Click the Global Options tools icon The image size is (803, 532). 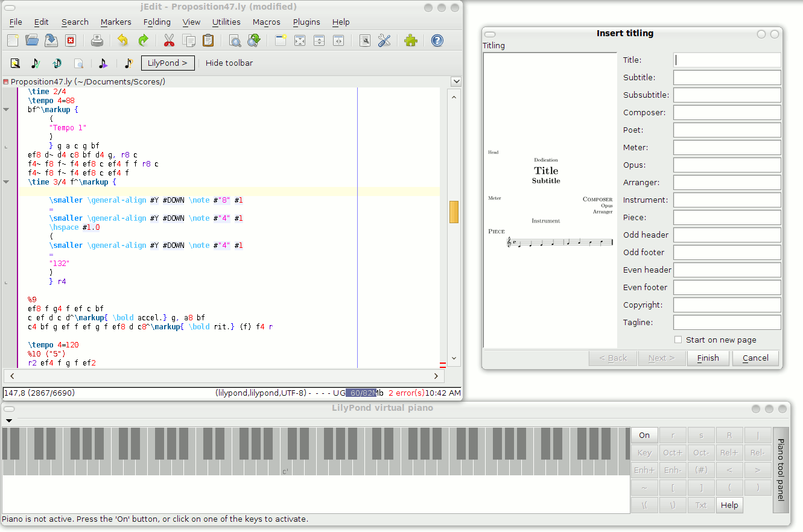pyautogui.click(x=384, y=40)
